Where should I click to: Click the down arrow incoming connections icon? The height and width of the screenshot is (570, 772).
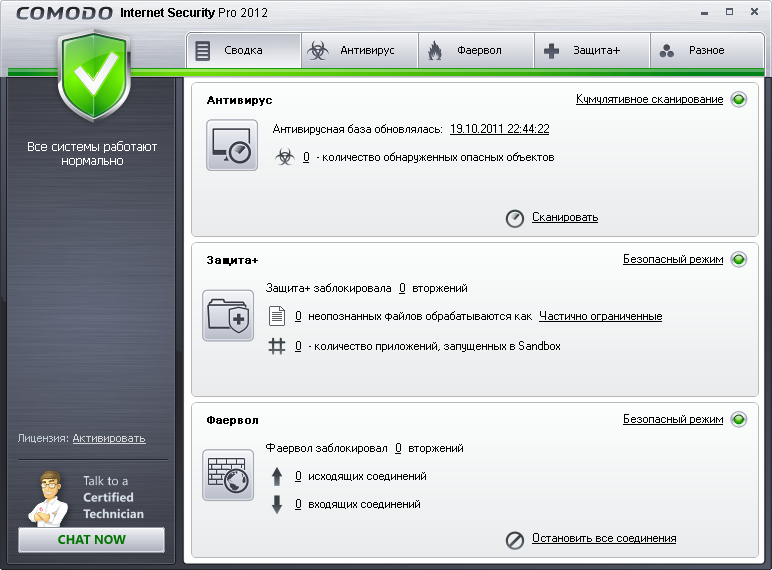click(x=277, y=505)
